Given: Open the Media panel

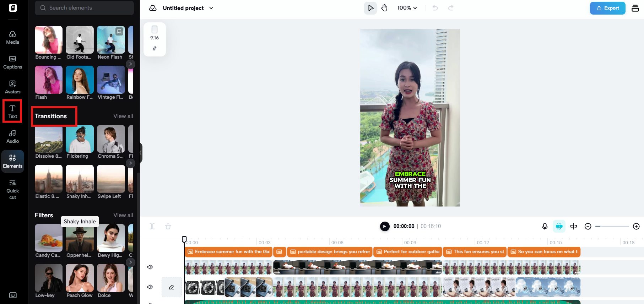Looking at the screenshot, I should pos(12,37).
